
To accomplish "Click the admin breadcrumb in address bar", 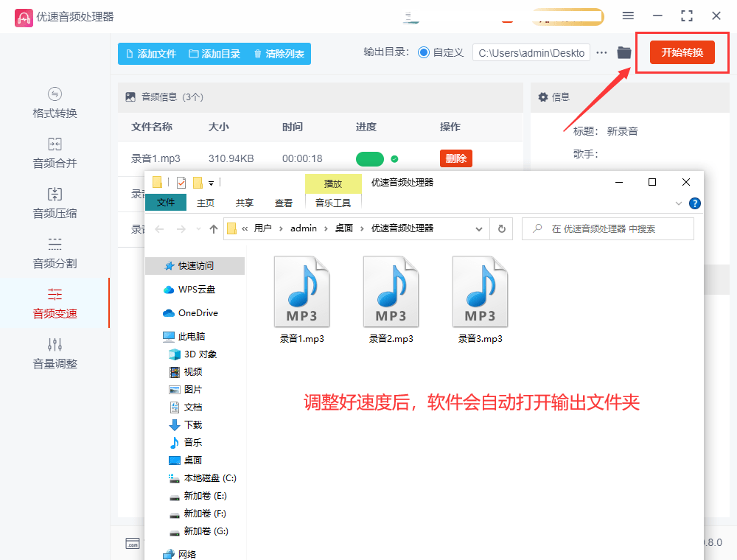I will 303,228.
